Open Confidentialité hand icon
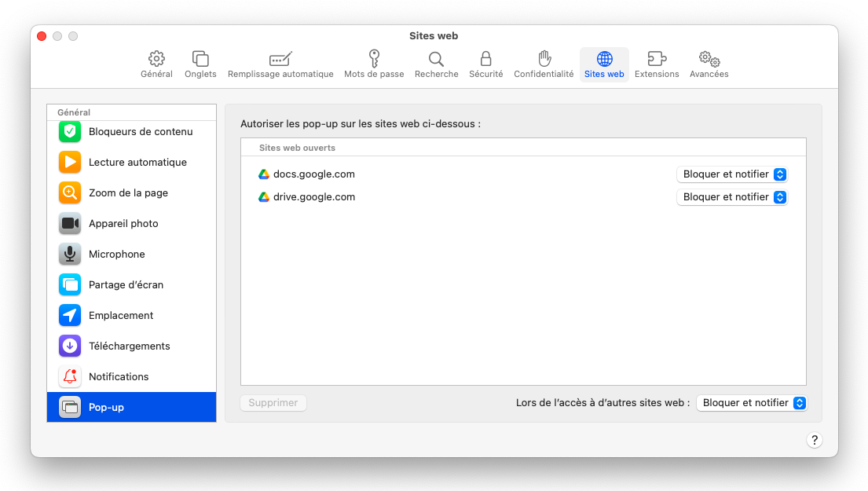The width and height of the screenshot is (868, 491). [544, 60]
